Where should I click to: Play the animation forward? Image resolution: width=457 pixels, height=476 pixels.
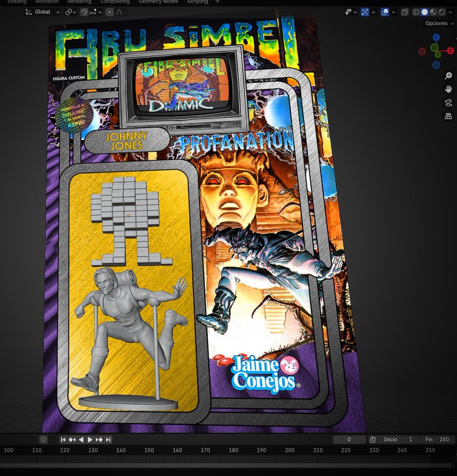[90, 440]
